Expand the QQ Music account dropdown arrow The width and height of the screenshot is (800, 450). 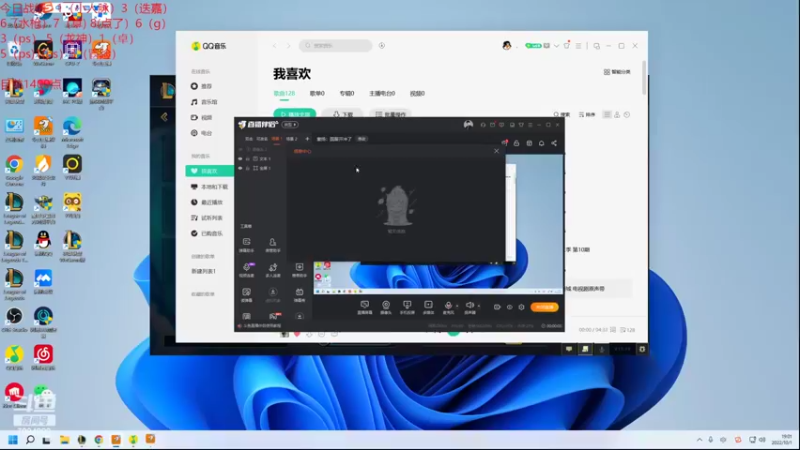click(556, 46)
